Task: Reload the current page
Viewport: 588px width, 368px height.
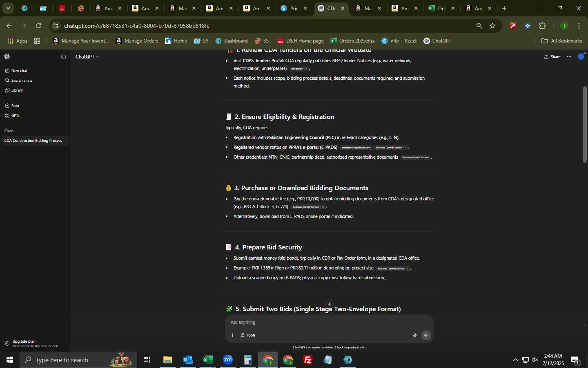Action: [x=38, y=26]
